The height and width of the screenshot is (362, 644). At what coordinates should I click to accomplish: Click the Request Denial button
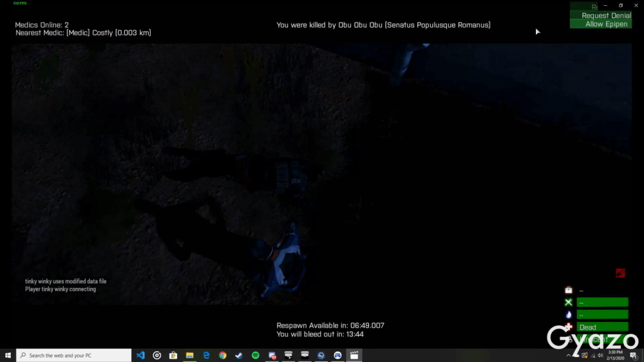[601, 15]
